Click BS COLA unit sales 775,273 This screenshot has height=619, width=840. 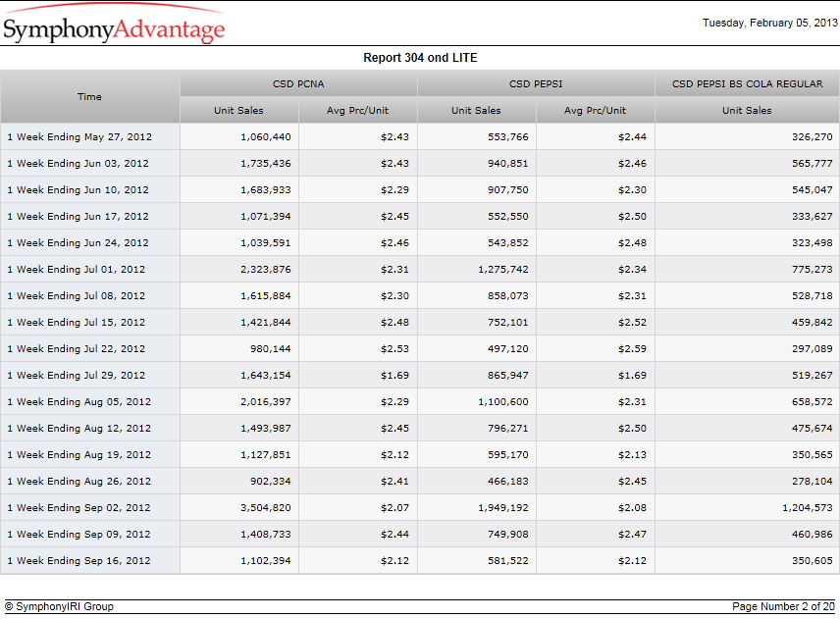813,270
